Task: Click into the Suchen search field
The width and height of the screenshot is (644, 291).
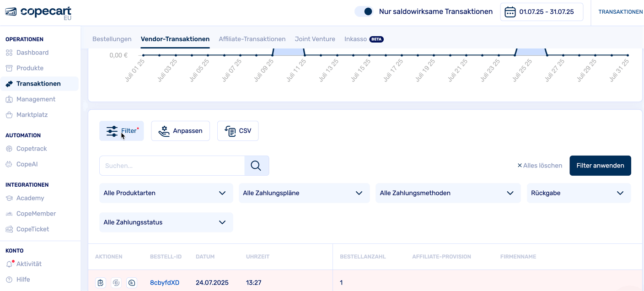Action: (172, 166)
